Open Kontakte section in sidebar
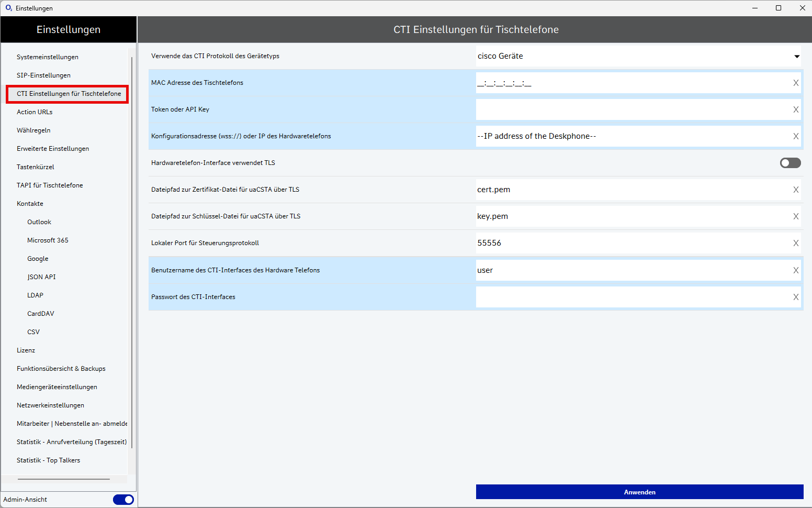This screenshot has height=508, width=812. (30, 204)
